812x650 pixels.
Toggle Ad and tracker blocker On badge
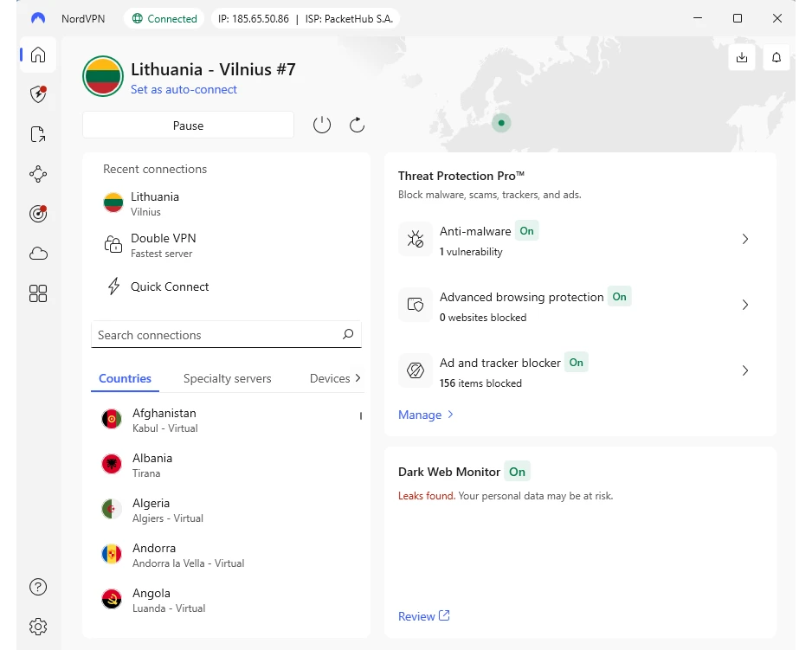pos(576,363)
